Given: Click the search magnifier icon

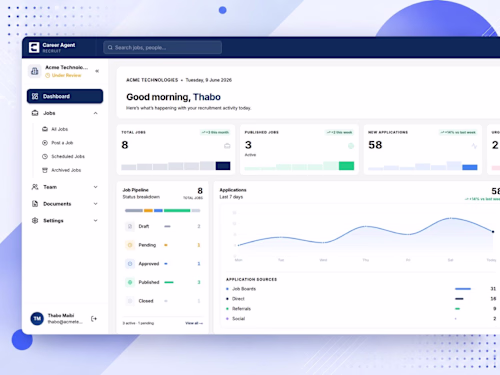Looking at the screenshot, I should coord(110,48).
